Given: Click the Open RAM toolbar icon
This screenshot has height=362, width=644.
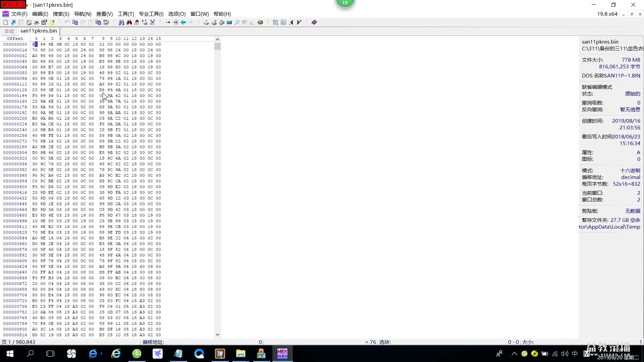Looking at the screenshot, I should tap(222, 22).
